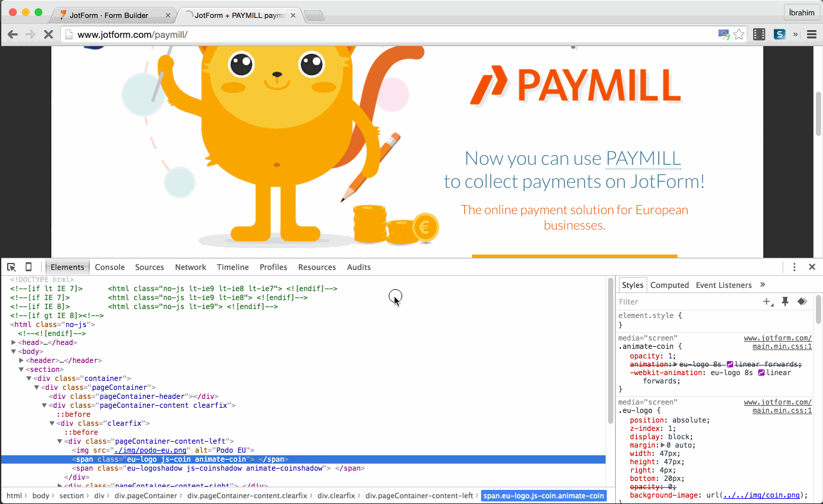Switch to the Sources panel

click(x=149, y=267)
